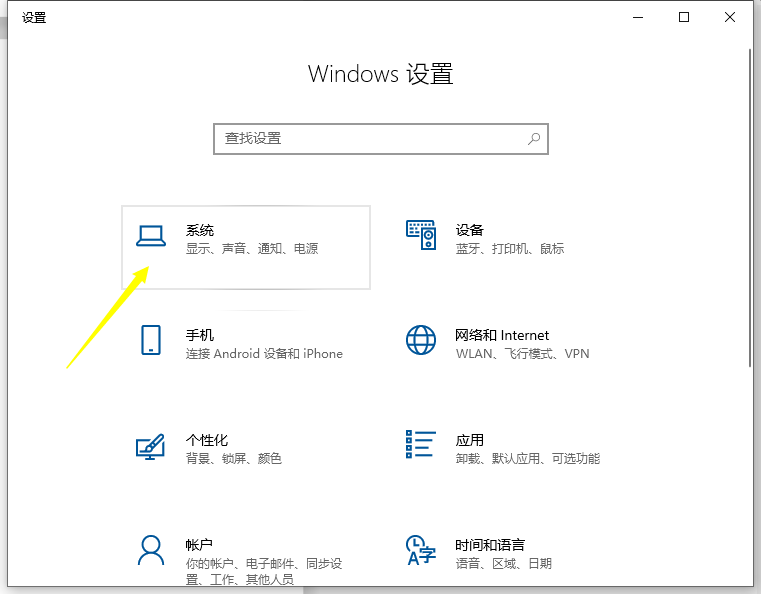Open the 设备 settings title
The image size is (761, 594).
(x=470, y=231)
